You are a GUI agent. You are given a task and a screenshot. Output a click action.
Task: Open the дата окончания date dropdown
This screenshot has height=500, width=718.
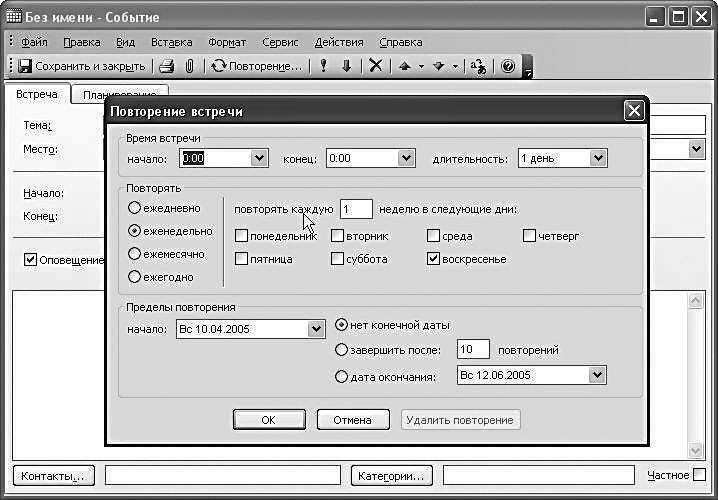(x=598, y=376)
